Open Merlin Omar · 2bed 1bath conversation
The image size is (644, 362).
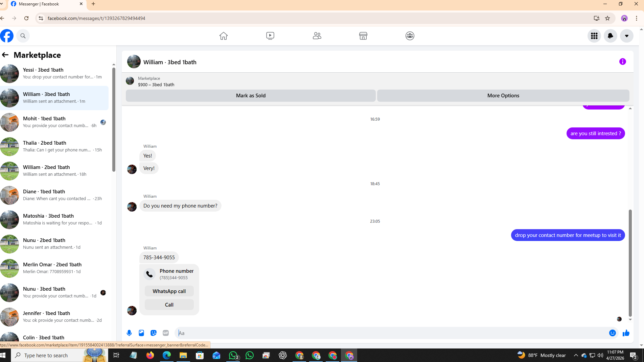click(54, 268)
